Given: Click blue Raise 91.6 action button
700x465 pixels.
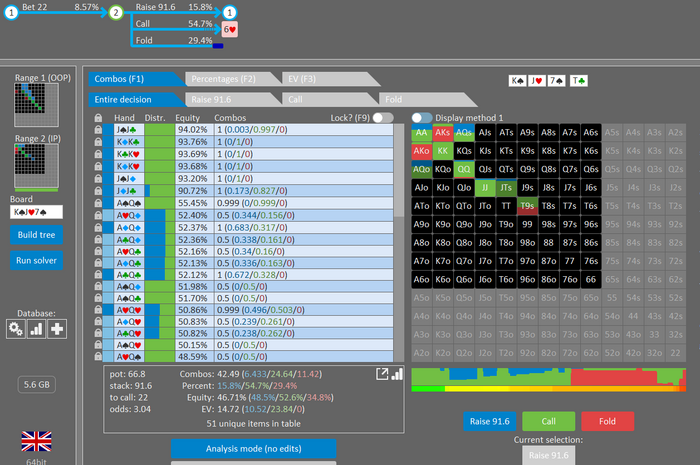Looking at the screenshot, I should point(489,421).
